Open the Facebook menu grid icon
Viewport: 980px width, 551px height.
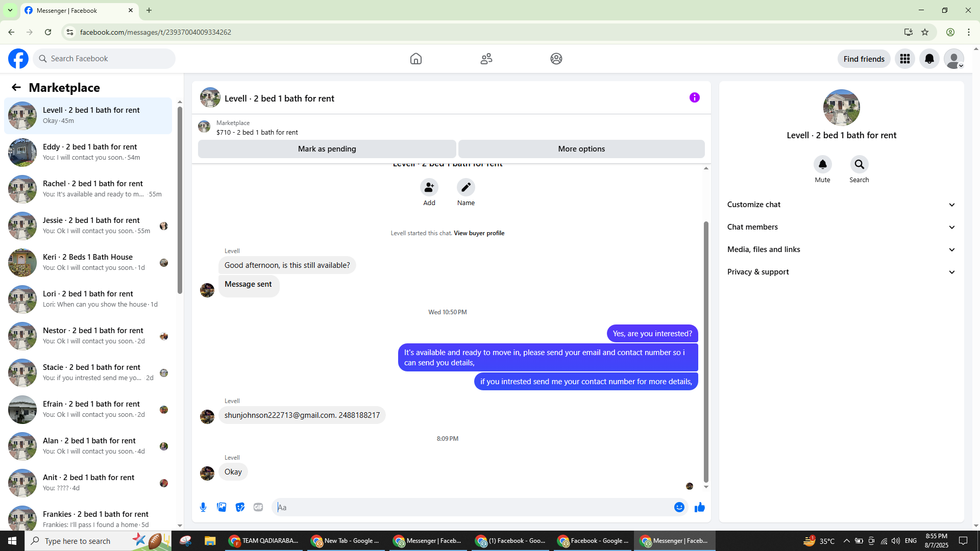[x=905, y=59]
